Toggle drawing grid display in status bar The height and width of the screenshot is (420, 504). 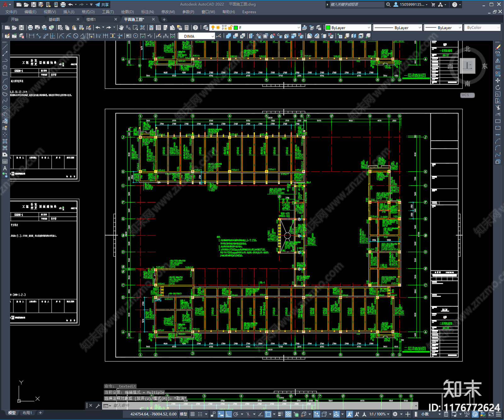pyautogui.click(x=192, y=414)
